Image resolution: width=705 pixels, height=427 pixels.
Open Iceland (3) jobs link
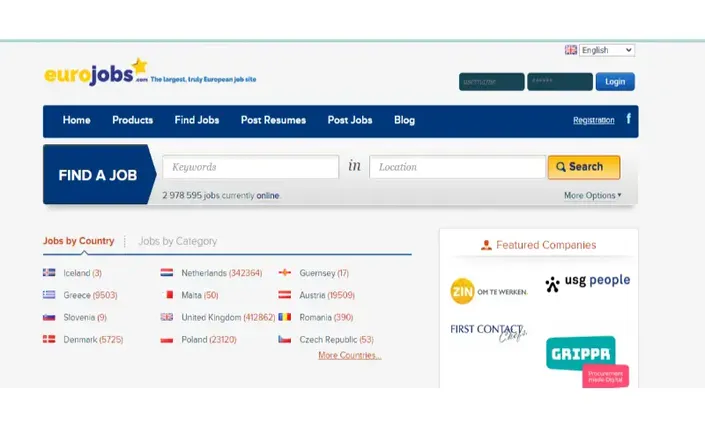pyautogui.click(x=83, y=273)
